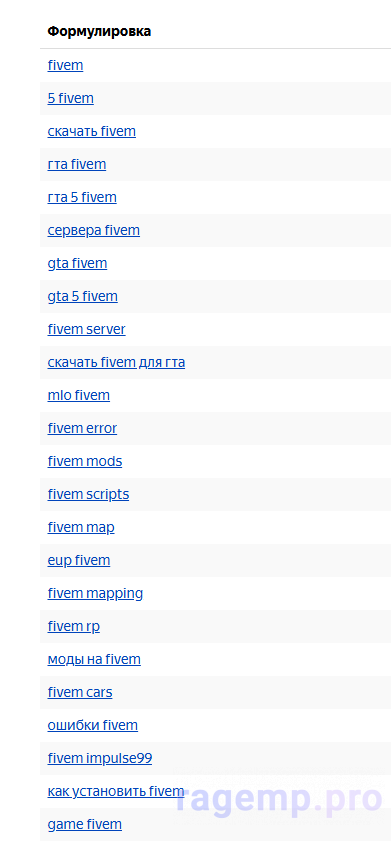
Task: Click the "Формулировка" column header
Action: click(99, 32)
